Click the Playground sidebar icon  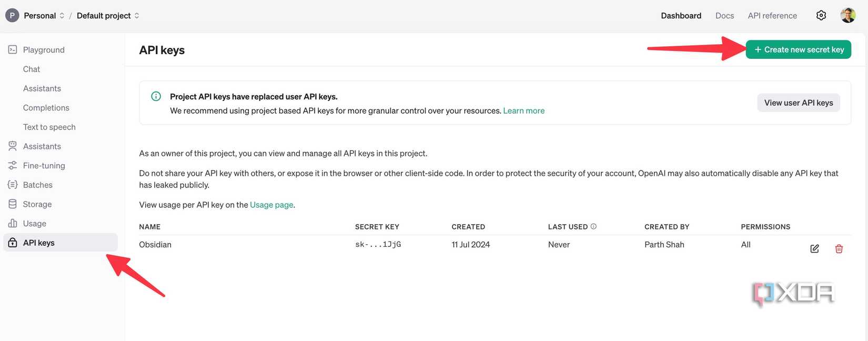point(13,49)
